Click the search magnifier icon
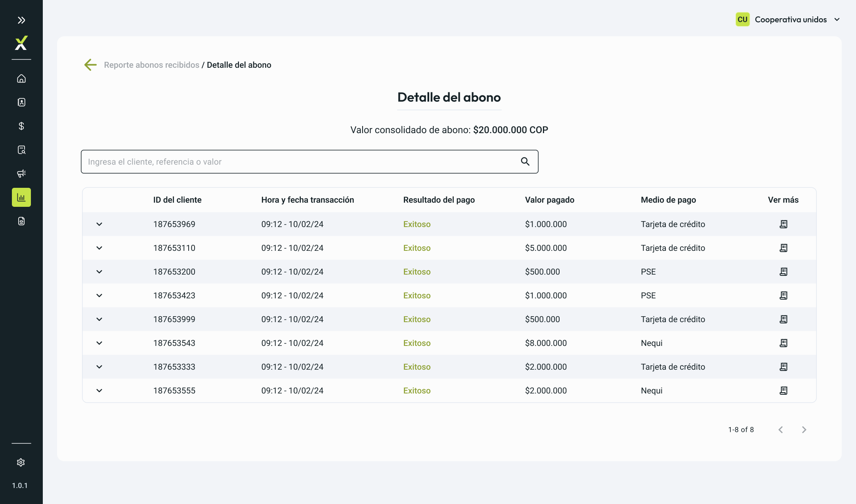The width and height of the screenshot is (856, 504). click(x=525, y=161)
